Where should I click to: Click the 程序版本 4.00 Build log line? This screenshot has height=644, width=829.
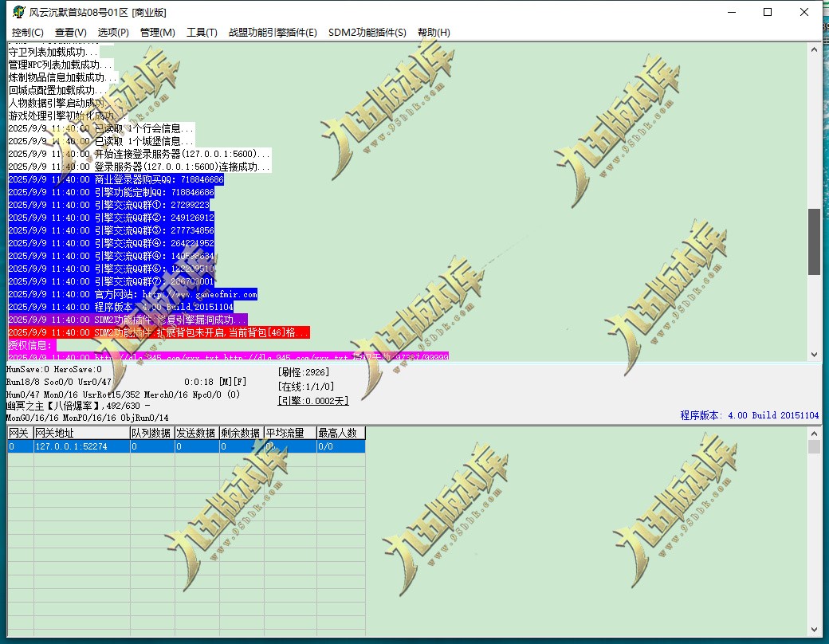(x=120, y=307)
